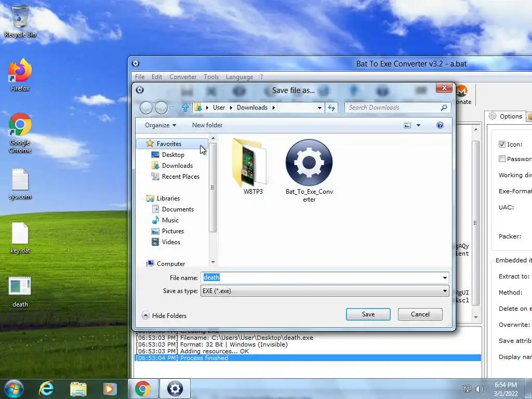Open the Windows Start menu
This screenshot has width=532, height=399.
click(x=14, y=389)
